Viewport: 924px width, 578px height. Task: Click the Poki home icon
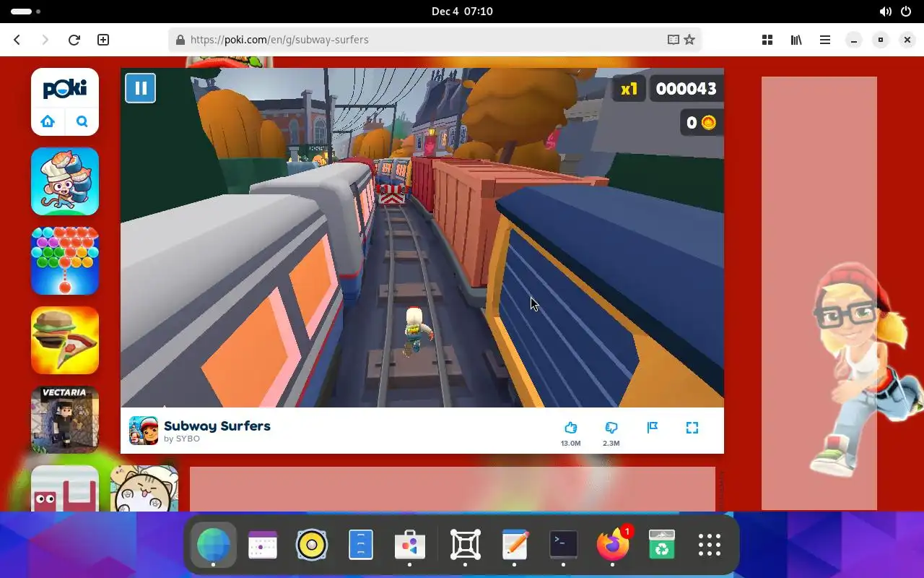pos(48,121)
